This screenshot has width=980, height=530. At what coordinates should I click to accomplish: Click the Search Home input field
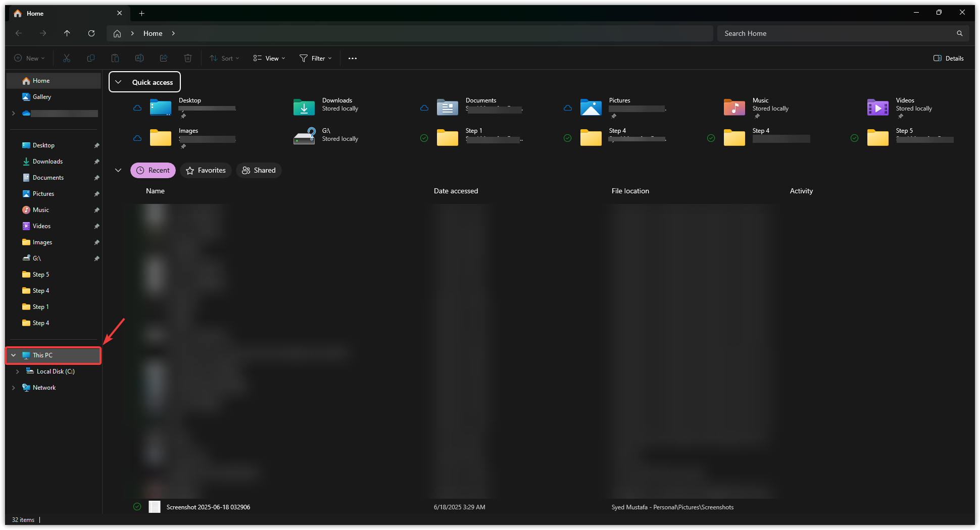(836, 33)
